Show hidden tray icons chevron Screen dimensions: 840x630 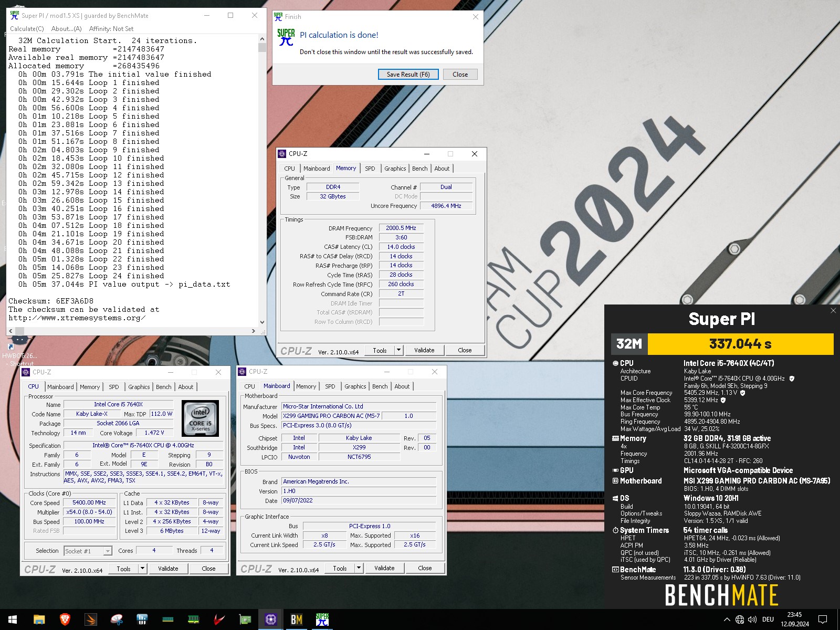pyautogui.click(x=727, y=619)
